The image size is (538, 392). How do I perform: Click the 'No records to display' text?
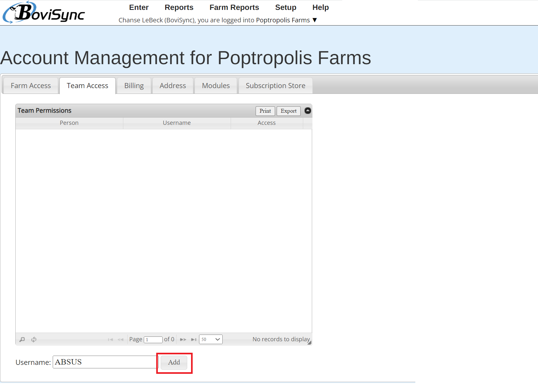[x=281, y=339]
